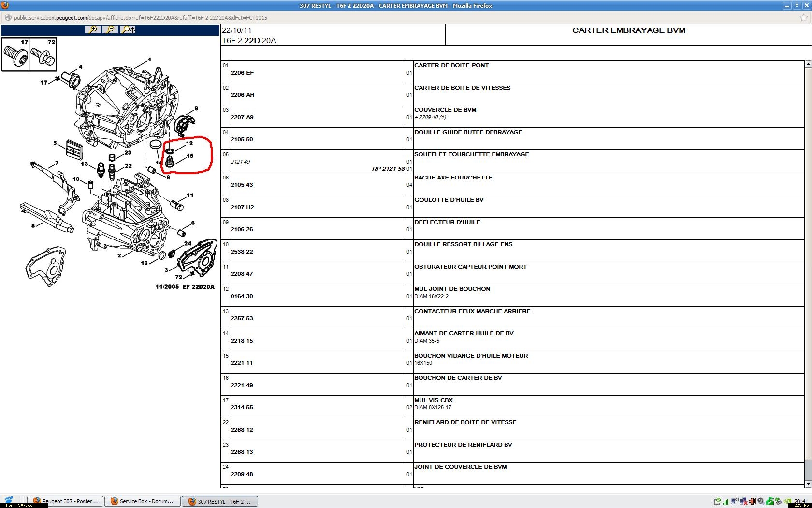Viewport: 812px width, 508px height.
Task: Select part number 2538 22
Action: coord(242,252)
